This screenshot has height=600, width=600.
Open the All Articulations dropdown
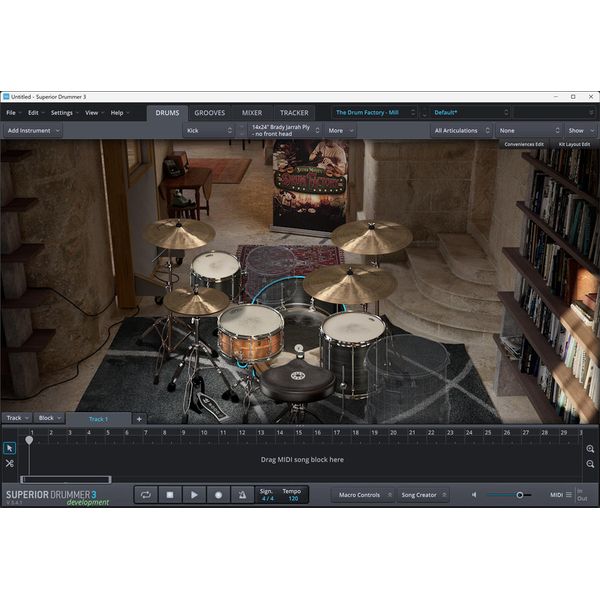(x=461, y=130)
